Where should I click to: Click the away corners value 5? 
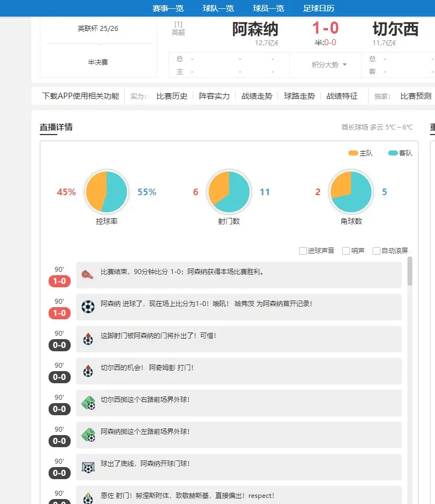point(384,192)
